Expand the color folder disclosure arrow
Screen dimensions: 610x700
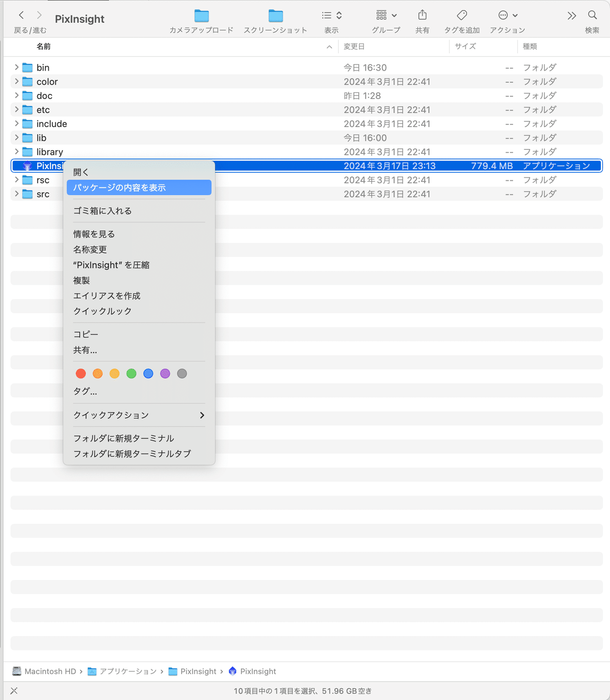pos(16,81)
